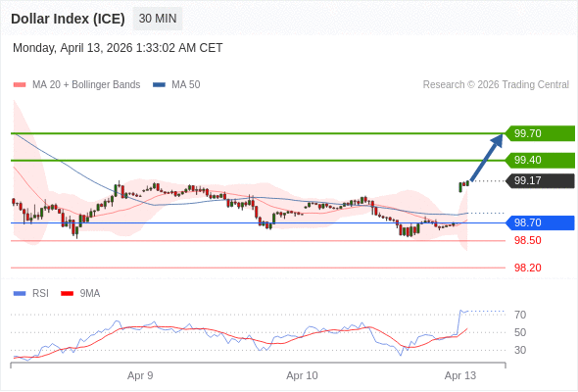Click the Dollar Index (ICE) title

(x=68, y=19)
